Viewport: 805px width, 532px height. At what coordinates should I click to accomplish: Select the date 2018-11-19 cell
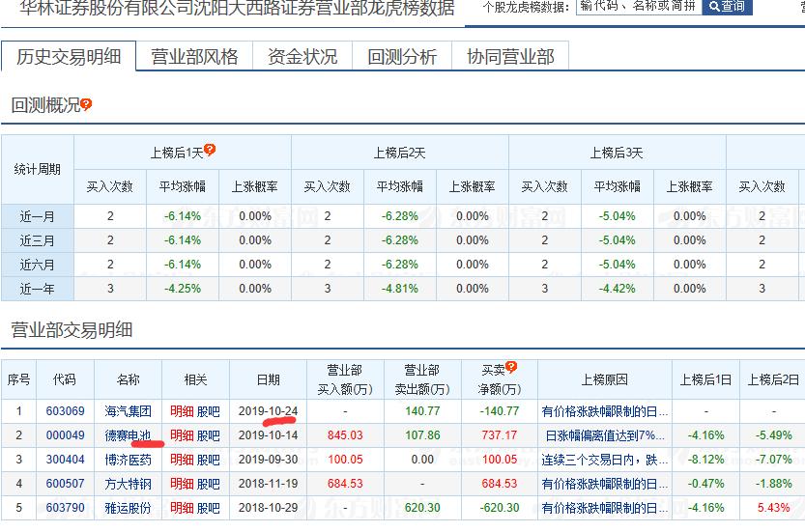268,484
